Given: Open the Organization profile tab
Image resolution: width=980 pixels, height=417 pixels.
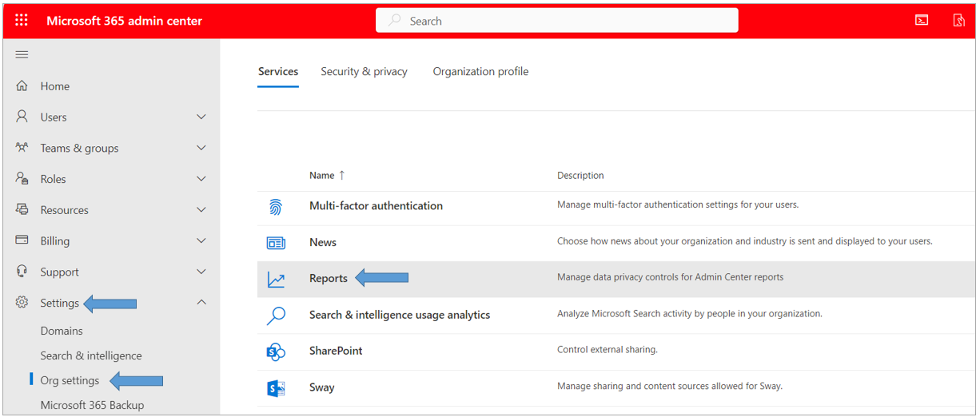Looking at the screenshot, I should 480,71.
